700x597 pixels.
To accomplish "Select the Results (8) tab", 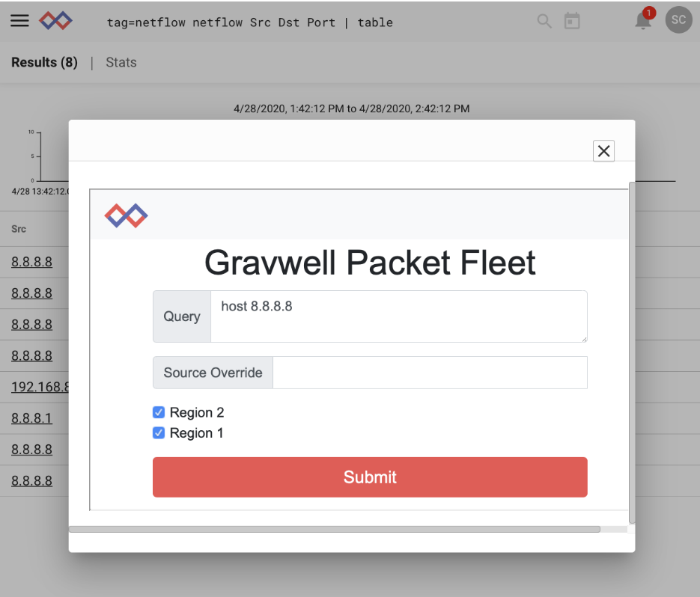I will coord(44,62).
